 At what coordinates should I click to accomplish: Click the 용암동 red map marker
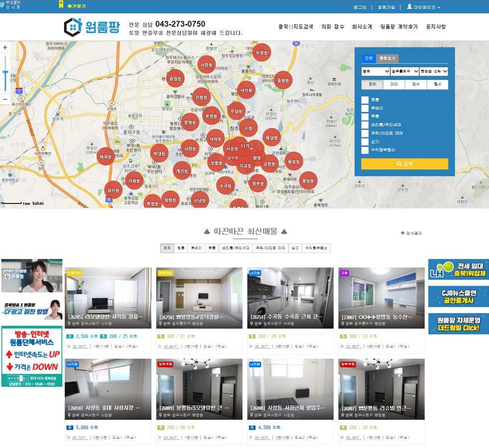(308, 181)
